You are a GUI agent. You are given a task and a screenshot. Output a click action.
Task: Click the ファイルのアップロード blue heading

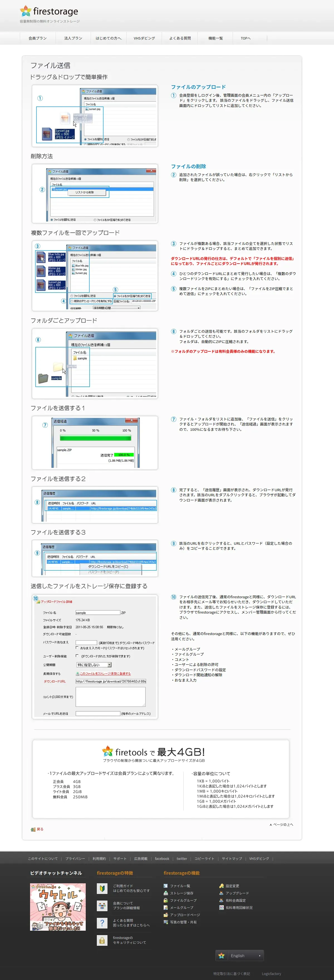click(198, 87)
